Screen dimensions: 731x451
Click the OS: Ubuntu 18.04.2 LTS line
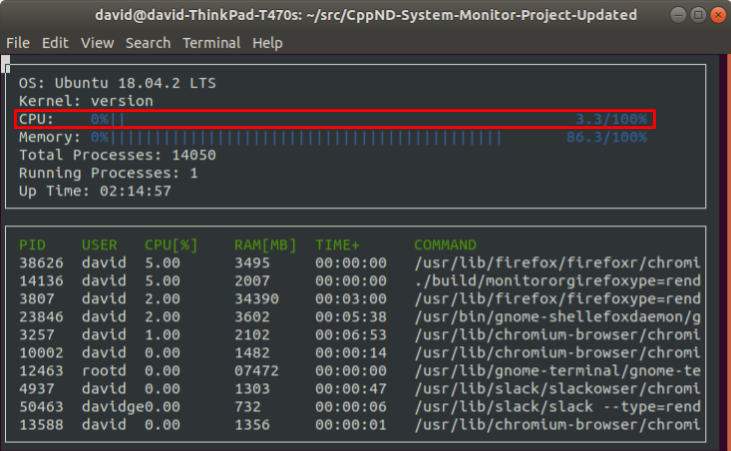coord(117,83)
